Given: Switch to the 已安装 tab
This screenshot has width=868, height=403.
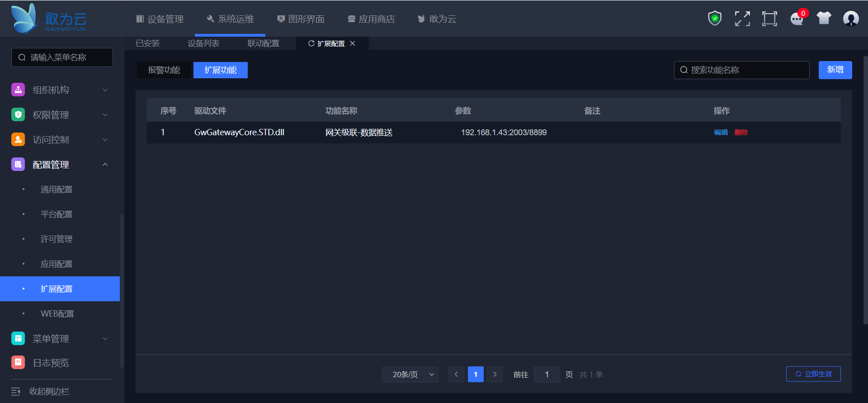Looking at the screenshot, I should [148, 43].
